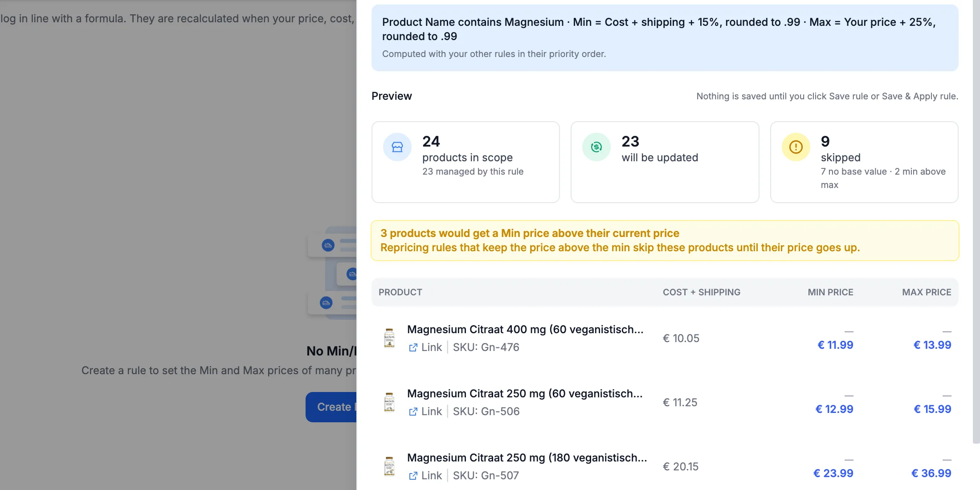This screenshot has width=980, height=490.
Task: Click the COST + SHIPPING column header
Action: pos(701,292)
